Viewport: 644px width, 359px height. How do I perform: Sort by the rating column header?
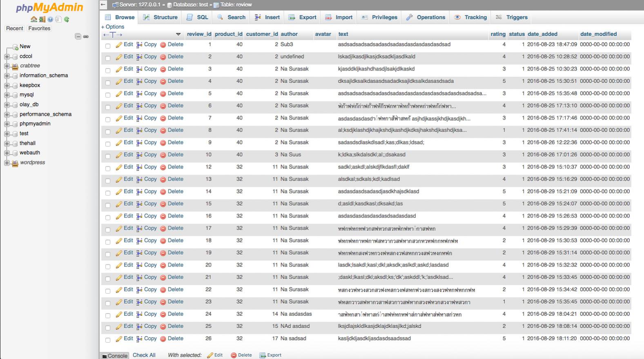click(x=498, y=34)
